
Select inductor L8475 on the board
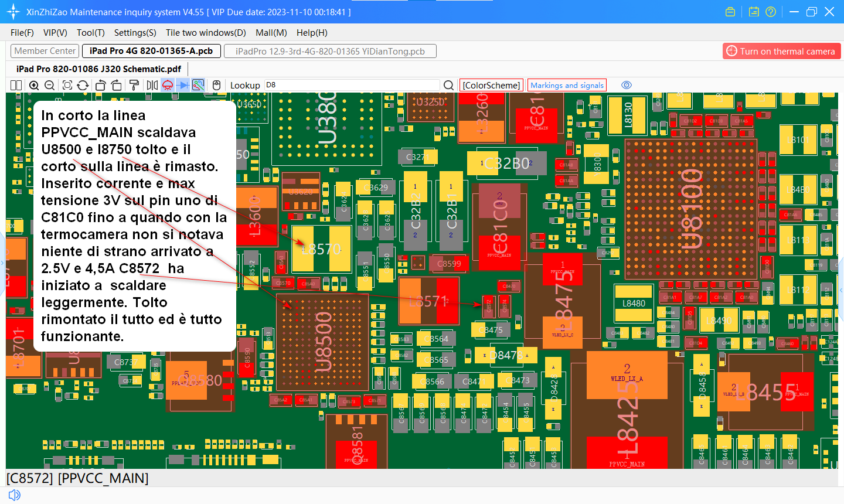coord(563,301)
